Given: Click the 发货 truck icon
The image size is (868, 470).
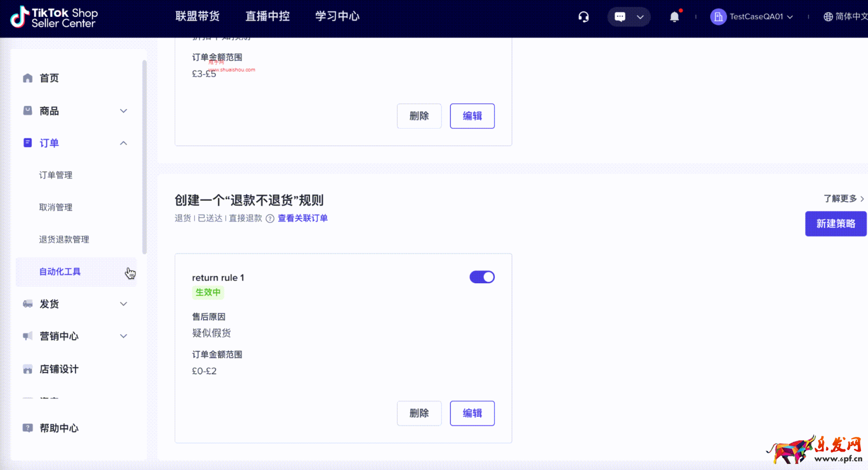Looking at the screenshot, I should point(28,304).
